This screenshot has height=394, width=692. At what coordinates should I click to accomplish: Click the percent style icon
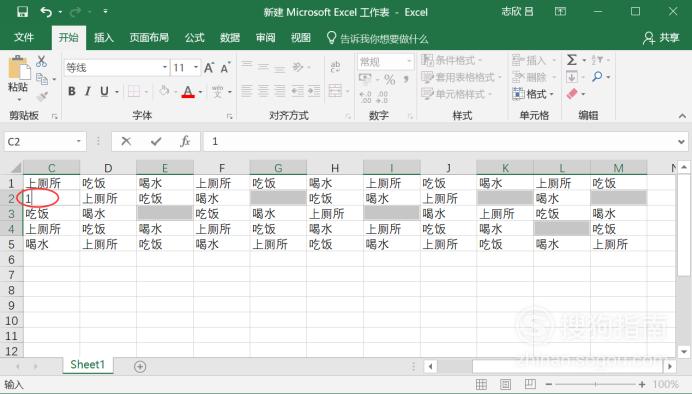(x=390, y=79)
